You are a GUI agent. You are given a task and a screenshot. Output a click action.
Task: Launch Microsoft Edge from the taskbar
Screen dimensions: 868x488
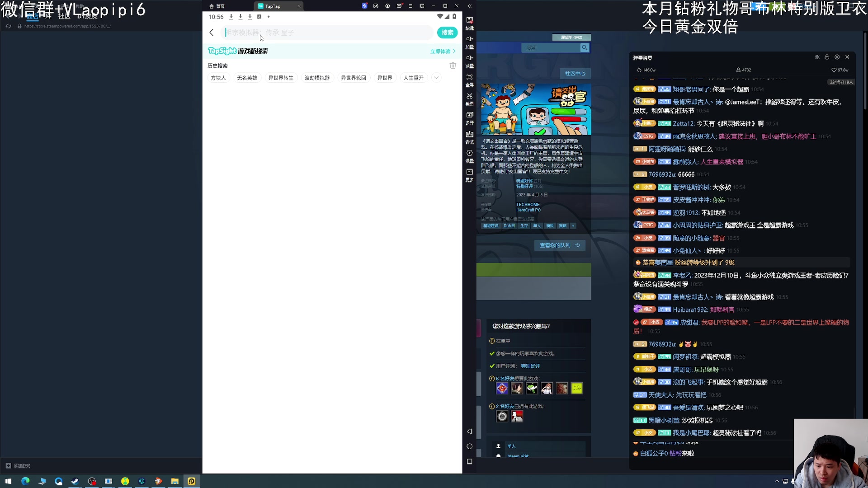(25, 481)
